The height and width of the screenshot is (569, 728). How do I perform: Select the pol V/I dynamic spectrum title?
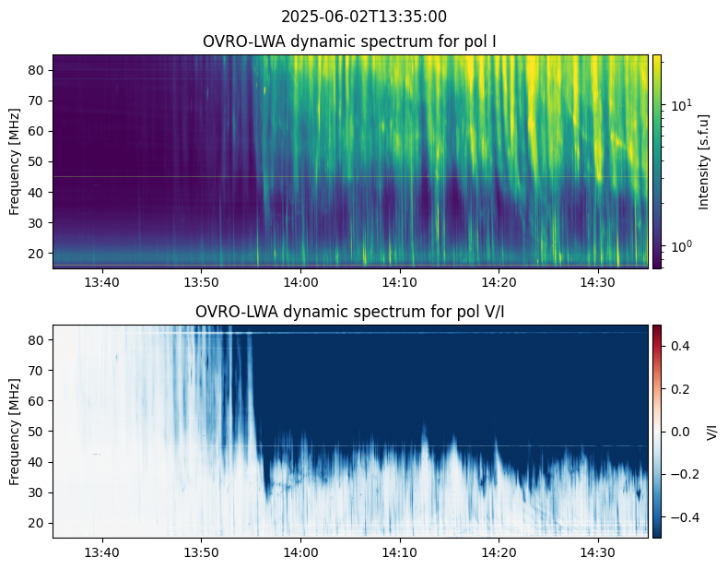pos(351,312)
